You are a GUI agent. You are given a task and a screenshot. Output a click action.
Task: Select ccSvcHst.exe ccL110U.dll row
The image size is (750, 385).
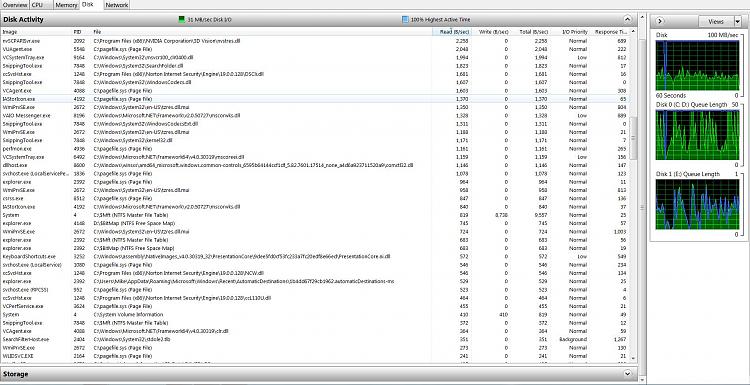[x=315, y=297]
